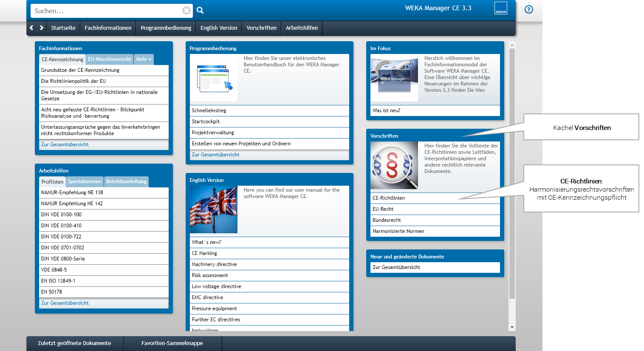Viewport: 644px width, 351px height.
Task: Open Was ist neu? in Im Fokus
Action: click(386, 110)
